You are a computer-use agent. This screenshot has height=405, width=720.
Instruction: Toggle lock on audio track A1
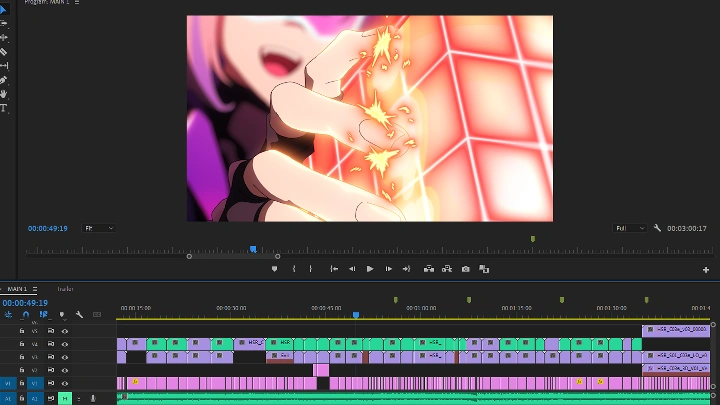22,398
